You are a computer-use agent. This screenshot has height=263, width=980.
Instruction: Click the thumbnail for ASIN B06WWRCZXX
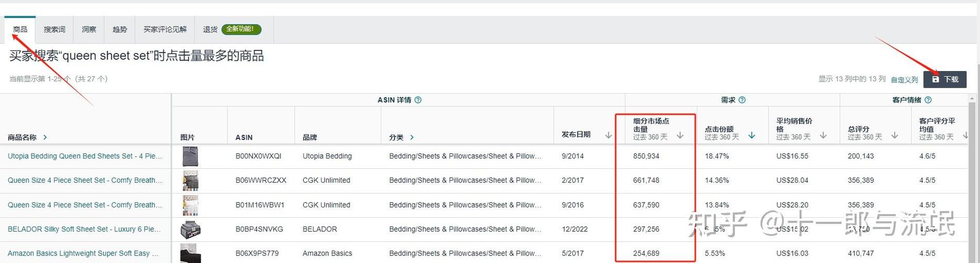point(190,180)
